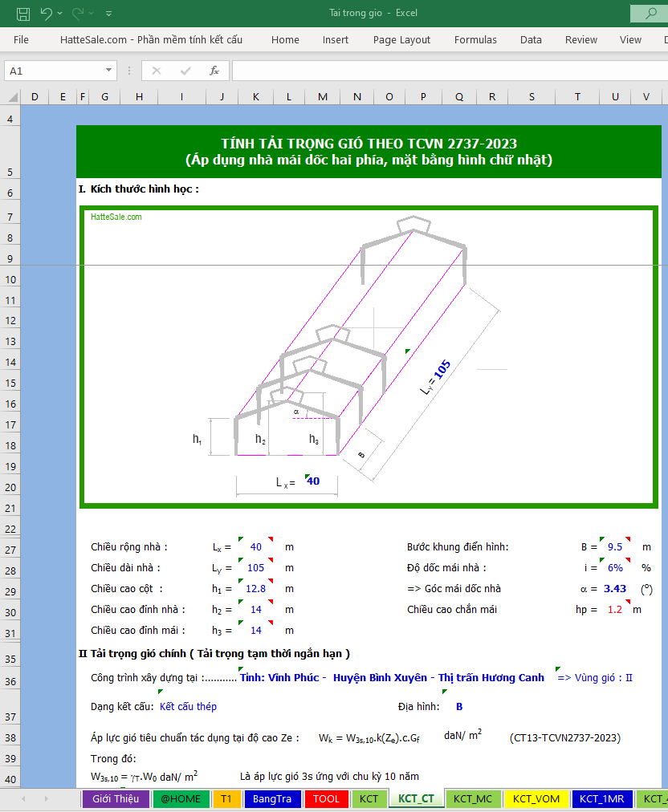Click the terrain type cell B
The width and height of the screenshot is (668, 812).
click(459, 707)
